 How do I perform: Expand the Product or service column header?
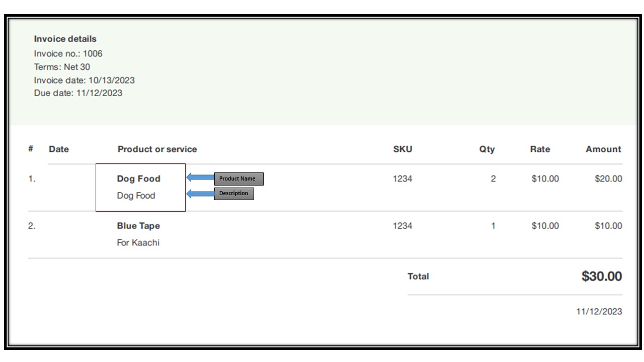point(157,149)
